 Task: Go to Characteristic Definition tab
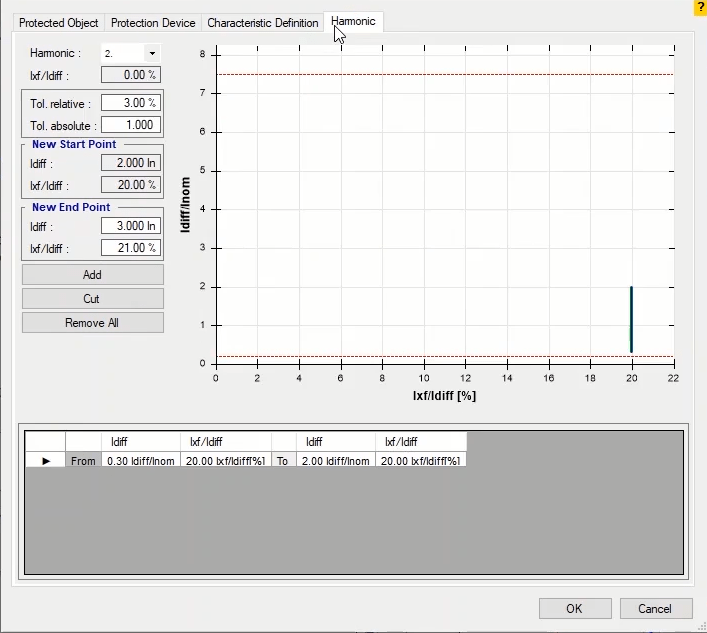pos(263,23)
